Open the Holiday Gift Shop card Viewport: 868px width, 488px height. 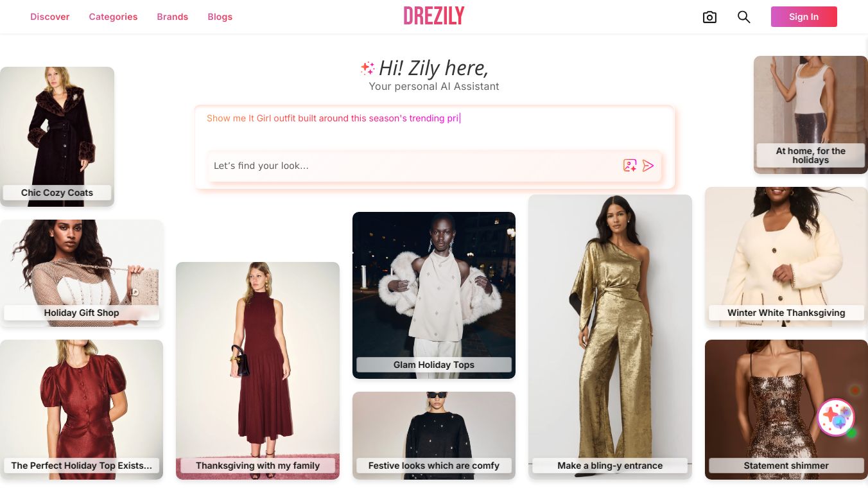click(82, 273)
